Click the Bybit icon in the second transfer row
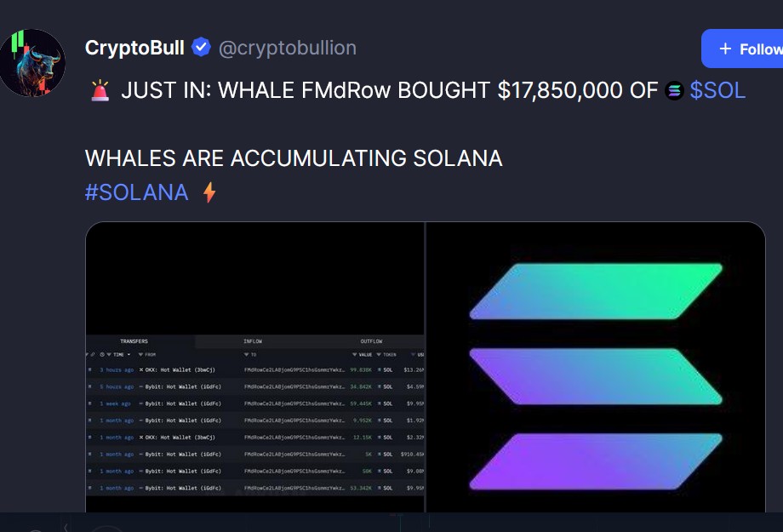783x532 pixels. coord(141,387)
